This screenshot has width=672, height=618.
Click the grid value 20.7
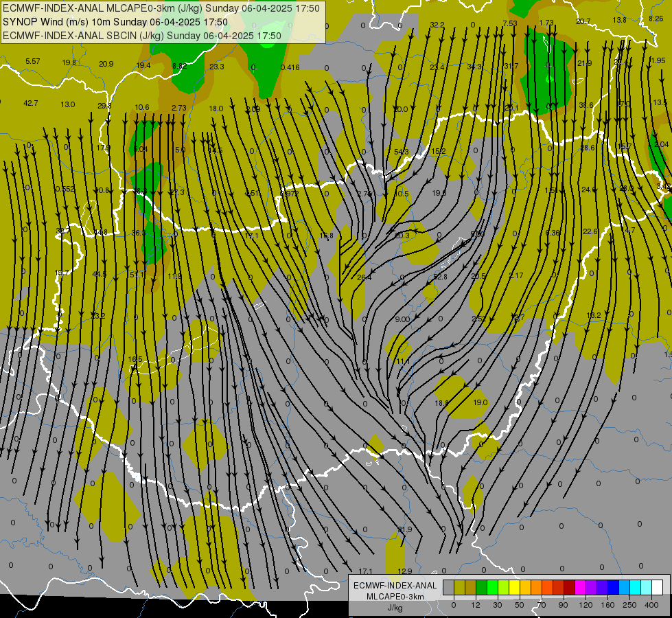tap(583, 21)
